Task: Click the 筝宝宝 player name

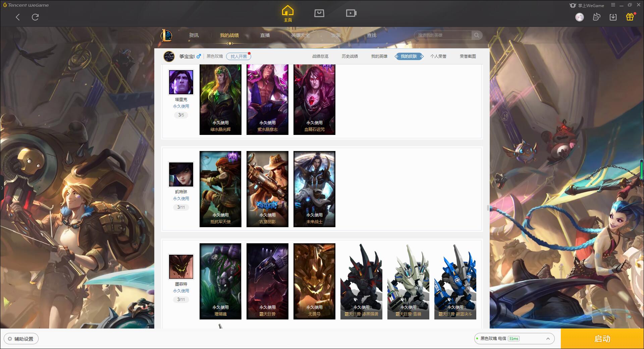Action: pos(187,56)
